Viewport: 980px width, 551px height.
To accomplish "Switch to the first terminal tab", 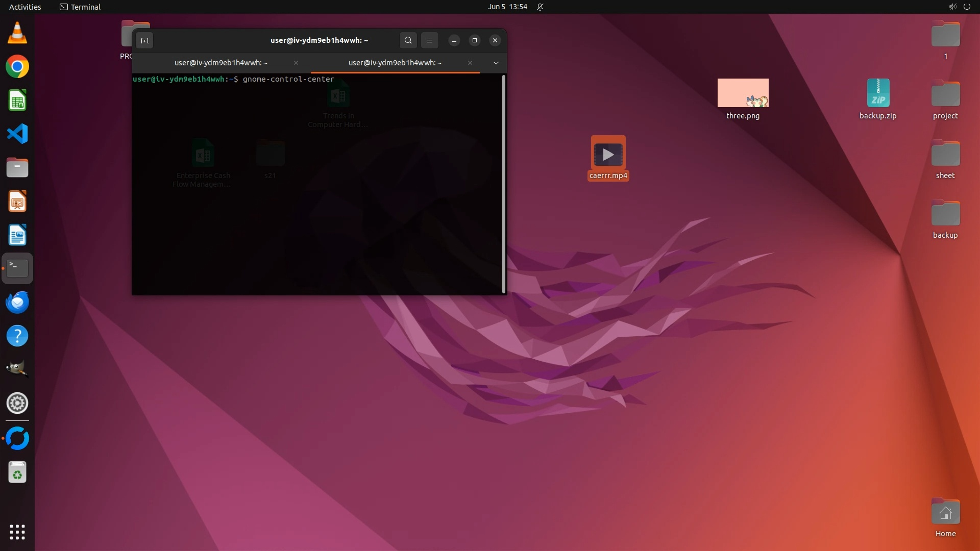I will 220,63.
